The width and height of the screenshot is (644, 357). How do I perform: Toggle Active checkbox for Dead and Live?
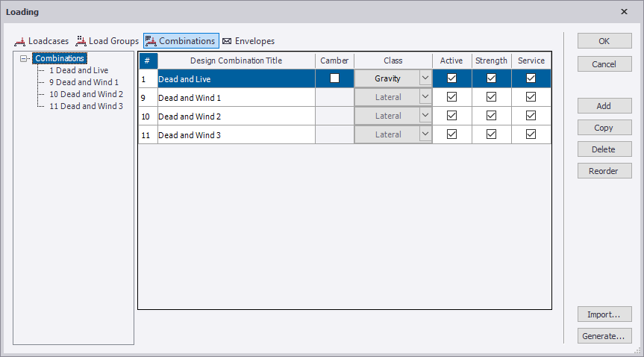[x=451, y=78]
